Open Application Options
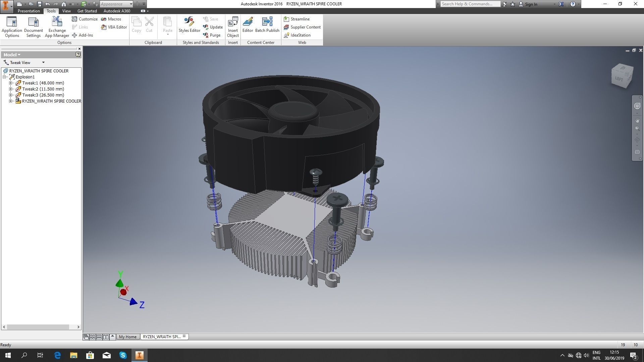644x362 pixels. point(12,27)
